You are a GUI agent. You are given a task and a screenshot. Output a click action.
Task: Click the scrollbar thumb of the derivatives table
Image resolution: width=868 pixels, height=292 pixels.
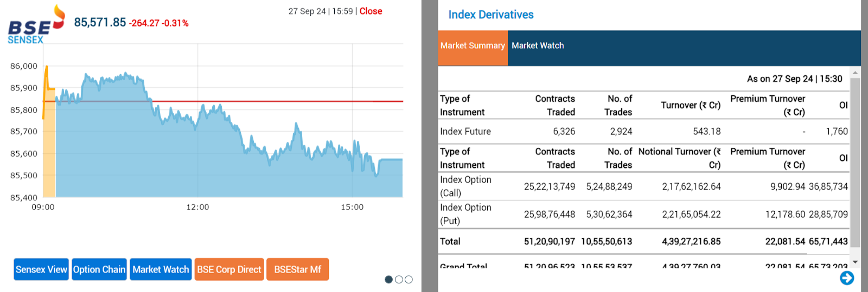coord(855,163)
